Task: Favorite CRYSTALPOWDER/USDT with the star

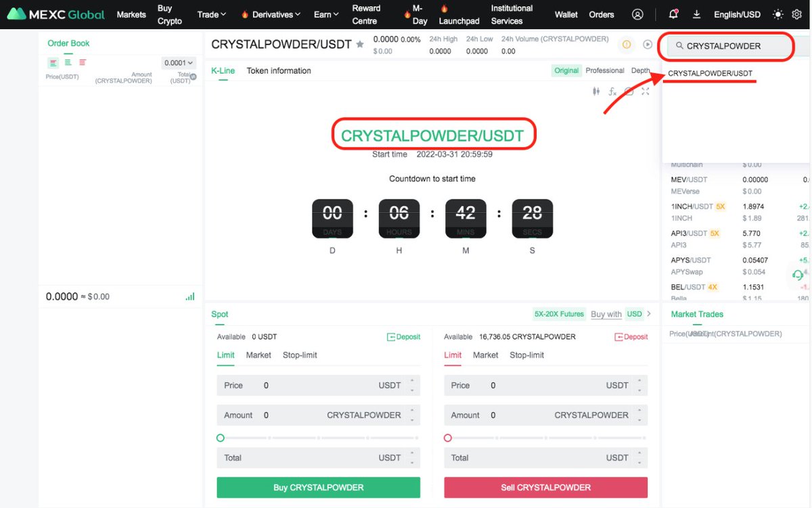Action: pyautogui.click(x=360, y=45)
